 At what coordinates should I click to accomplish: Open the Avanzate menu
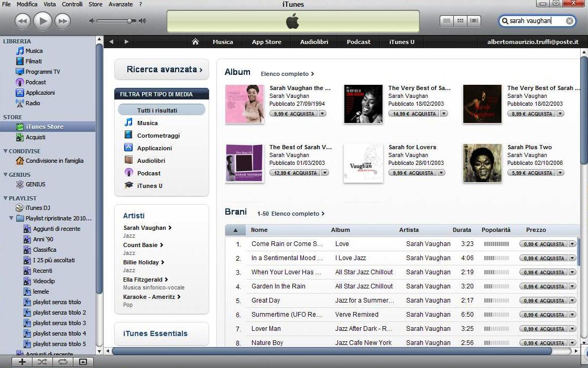click(x=121, y=4)
